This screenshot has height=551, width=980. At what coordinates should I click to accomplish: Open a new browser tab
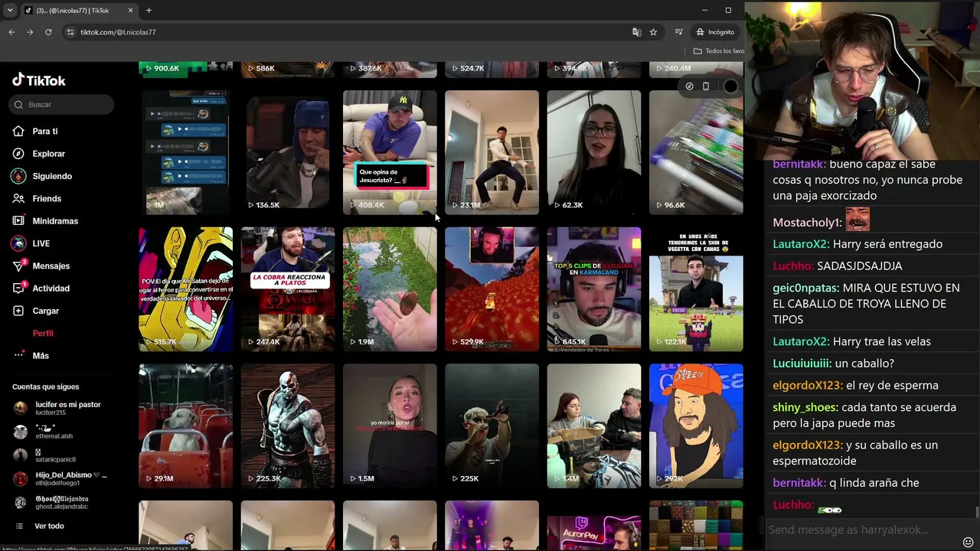(149, 11)
